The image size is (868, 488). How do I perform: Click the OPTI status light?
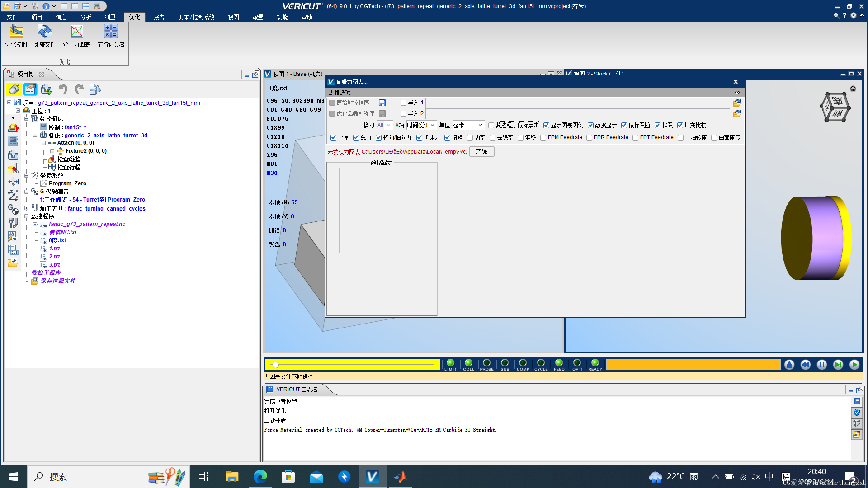click(577, 363)
